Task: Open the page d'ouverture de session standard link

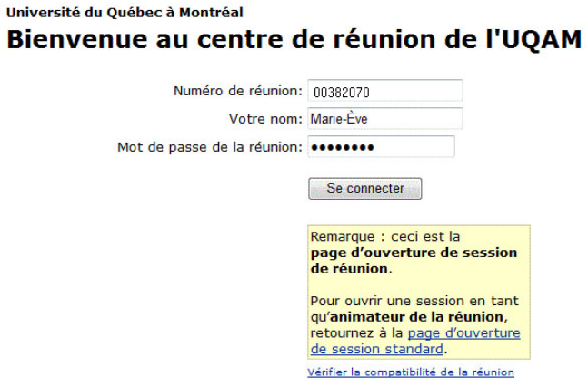Action: 415,341
